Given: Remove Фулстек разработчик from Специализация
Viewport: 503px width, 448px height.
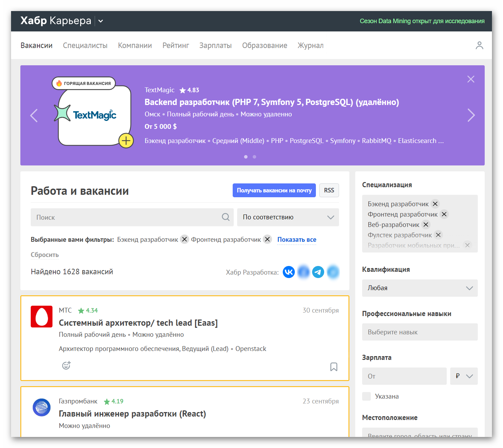Looking at the screenshot, I should [438, 235].
